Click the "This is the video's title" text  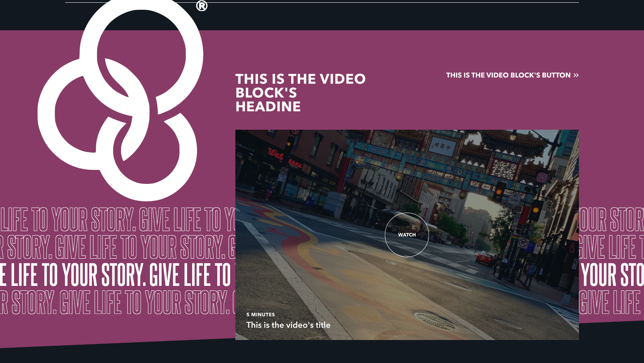tap(288, 325)
